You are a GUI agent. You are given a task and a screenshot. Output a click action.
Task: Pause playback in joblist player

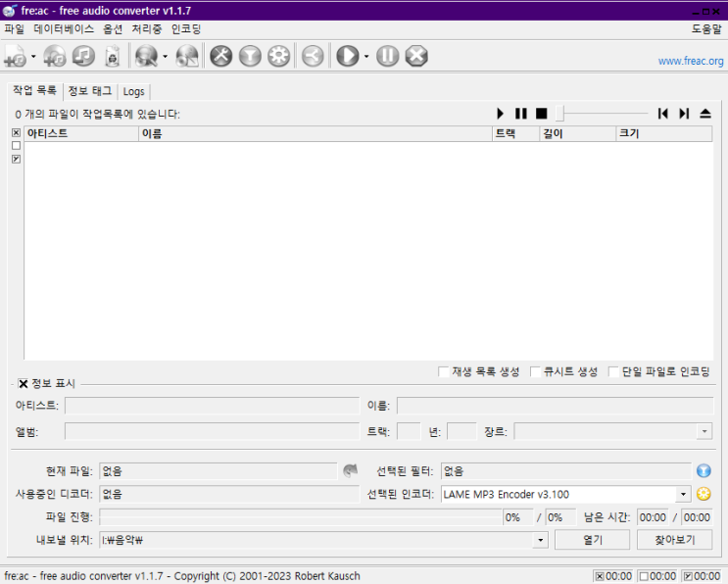[x=521, y=114]
